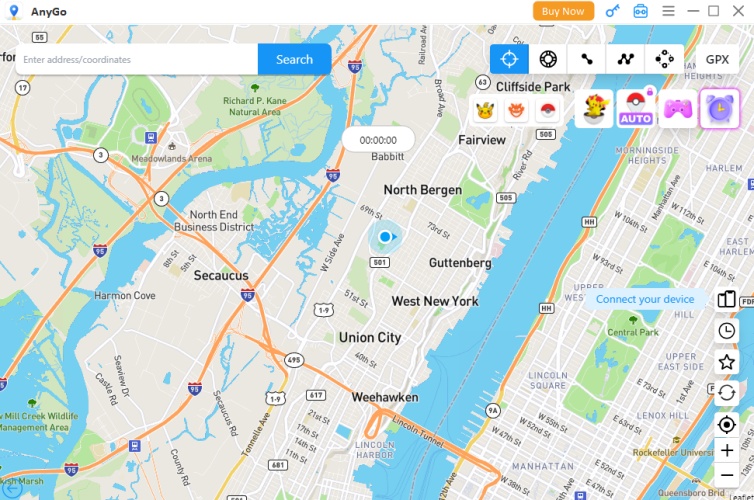754x500 pixels.
Task: Select the Teleport mode crosshair icon
Action: point(509,59)
